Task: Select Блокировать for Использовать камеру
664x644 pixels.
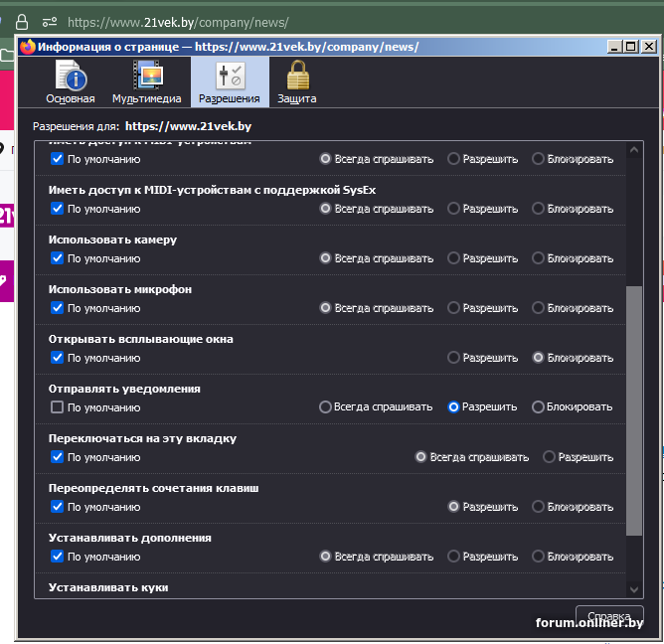Action: pyautogui.click(x=538, y=257)
